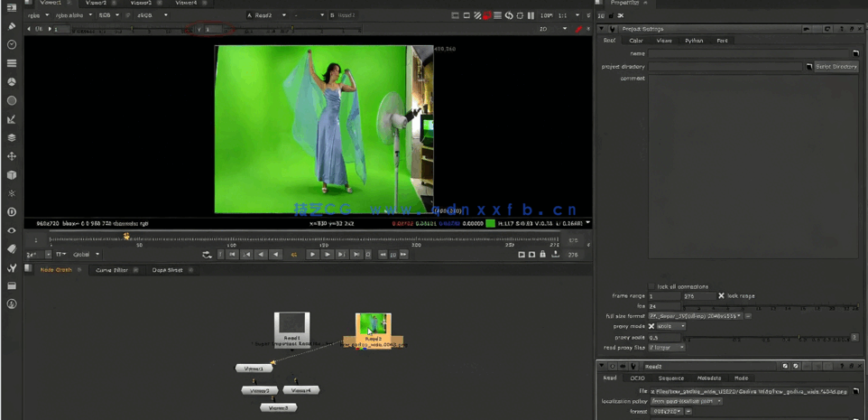Click the folder icon beside project directory
This screenshot has width=868, height=420.
808,67
